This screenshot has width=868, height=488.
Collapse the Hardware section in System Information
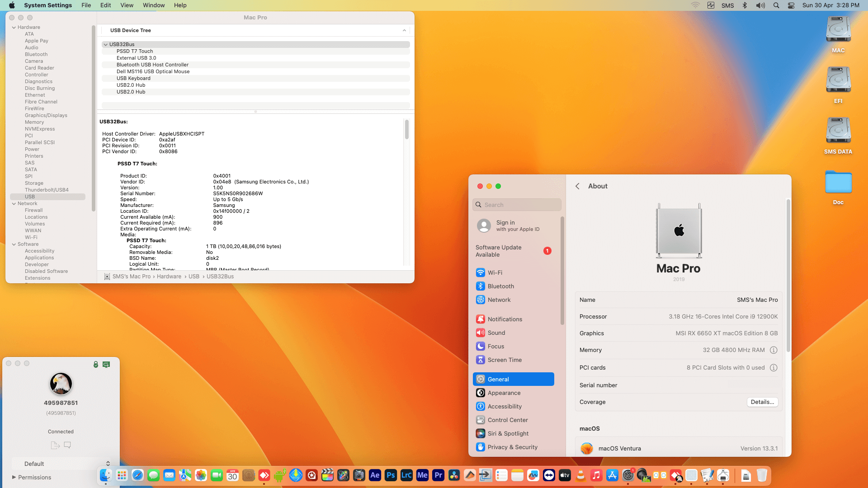pyautogui.click(x=14, y=28)
